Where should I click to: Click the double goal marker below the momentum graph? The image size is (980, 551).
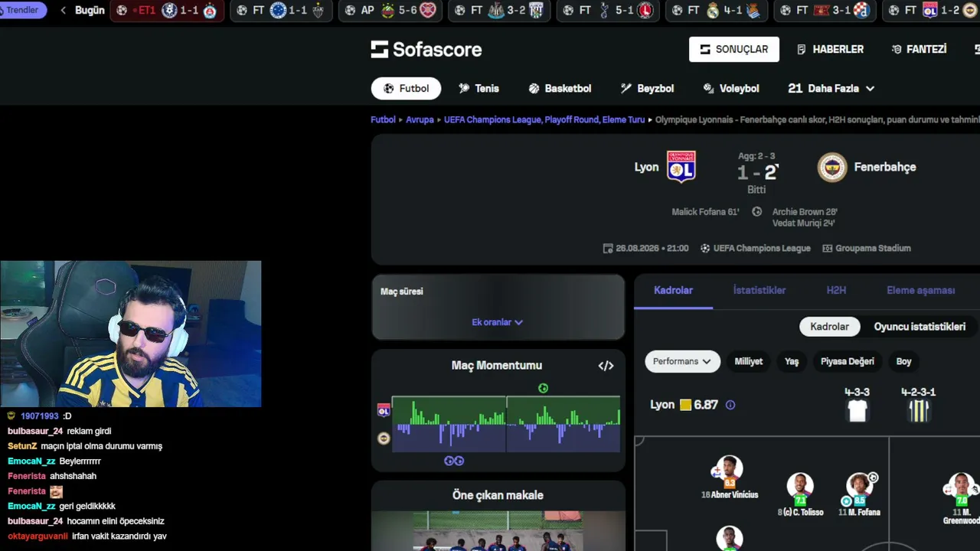(454, 461)
